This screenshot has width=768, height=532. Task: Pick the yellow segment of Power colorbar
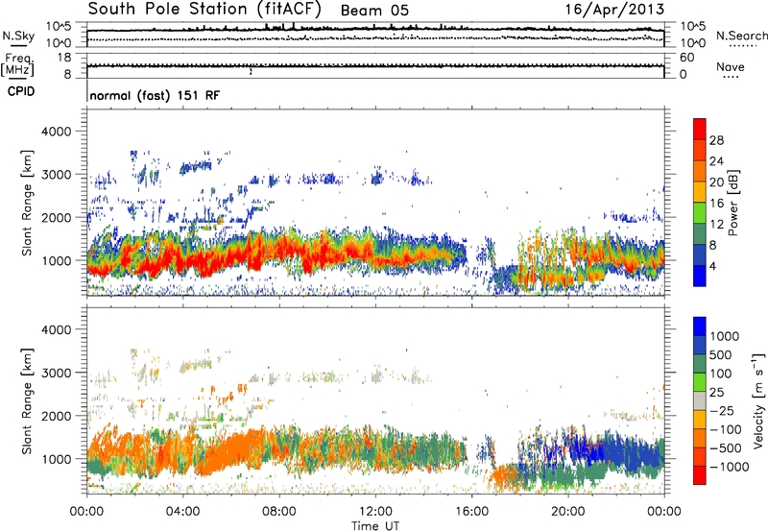[700, 192]
